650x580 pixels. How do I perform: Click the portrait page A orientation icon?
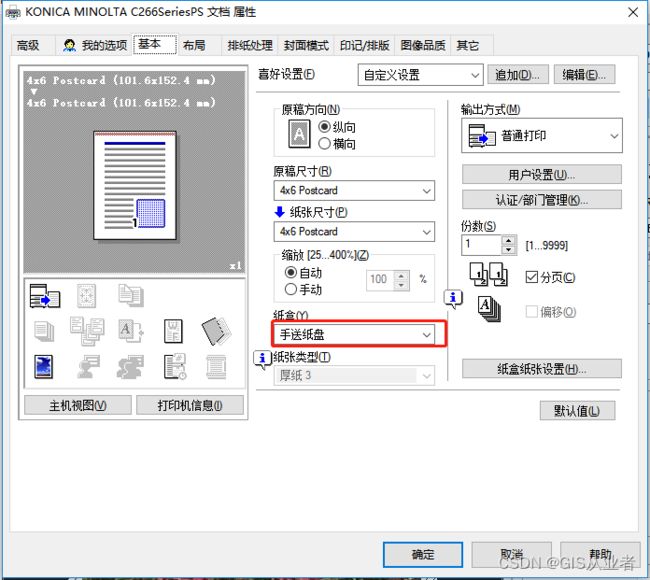tap(299, 133)
